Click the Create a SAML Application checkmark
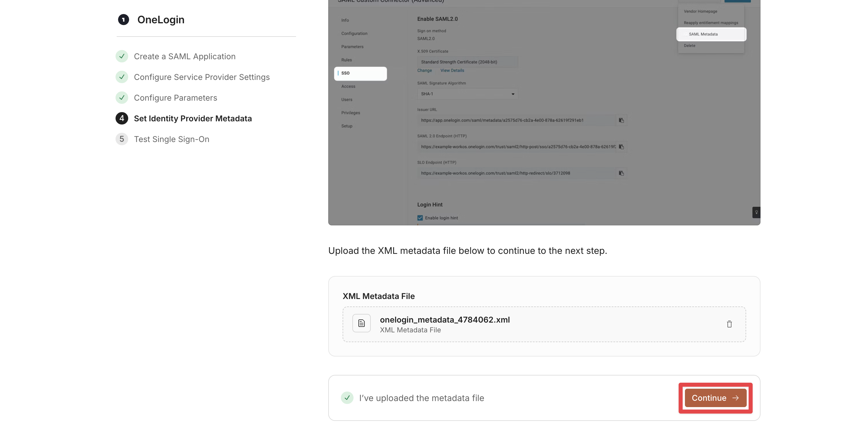 pyautogui.click(x=122, y=56)
